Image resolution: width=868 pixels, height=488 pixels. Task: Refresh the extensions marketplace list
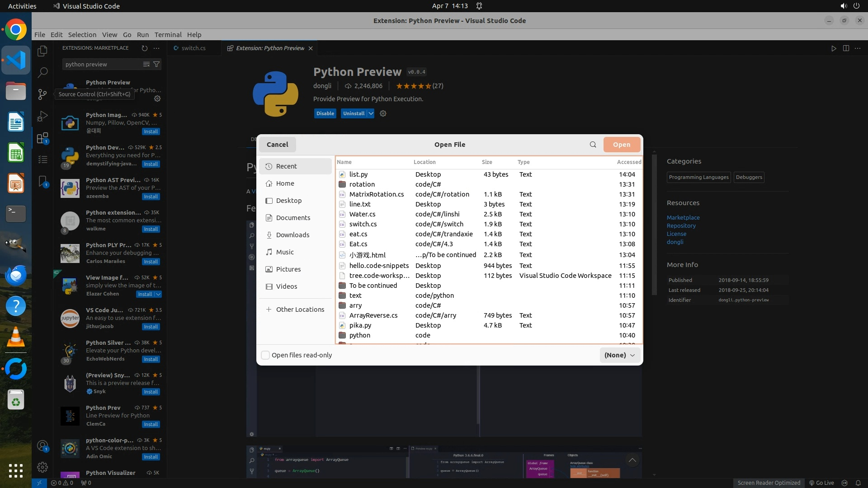[x=144, y=48]
